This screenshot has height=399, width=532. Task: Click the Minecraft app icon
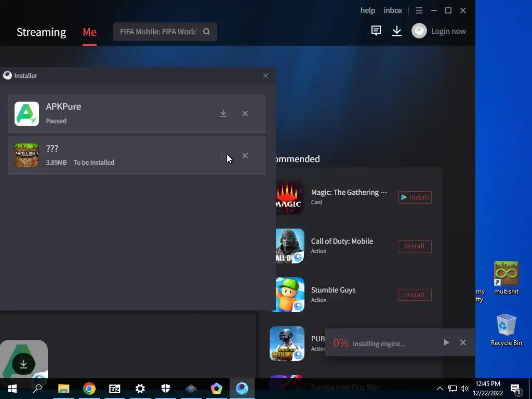[x=27, y=155]
